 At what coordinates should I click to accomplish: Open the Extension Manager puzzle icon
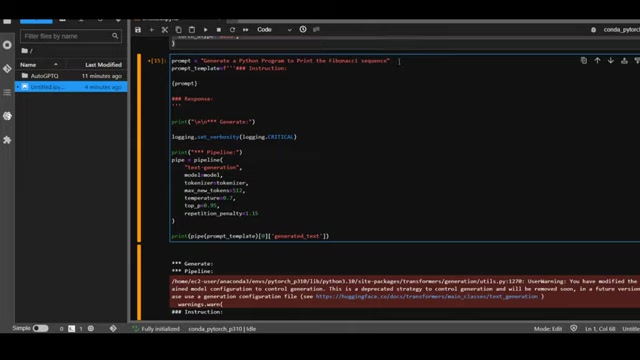7,140
